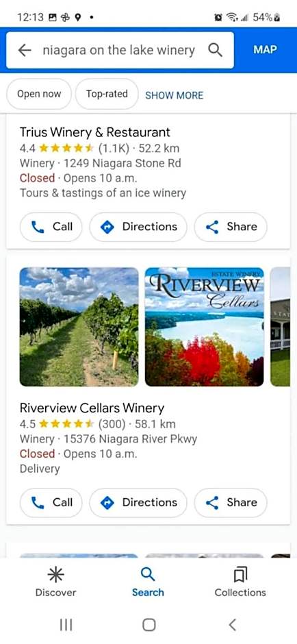Screen dimensions: 297x644
Task: Switch to the Discover tab
Action: pyautogui.click(x=56, y=582)
